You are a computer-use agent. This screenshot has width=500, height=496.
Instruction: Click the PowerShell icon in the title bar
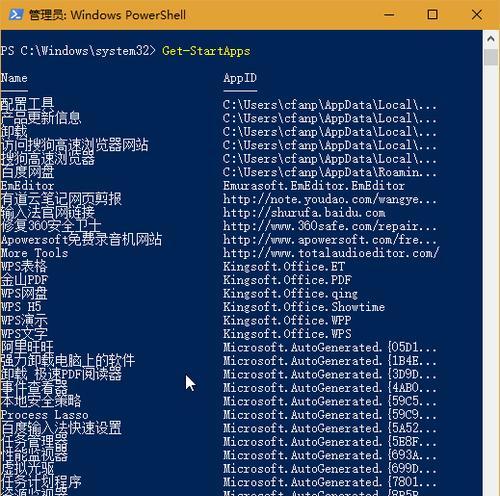pos(16,15)
